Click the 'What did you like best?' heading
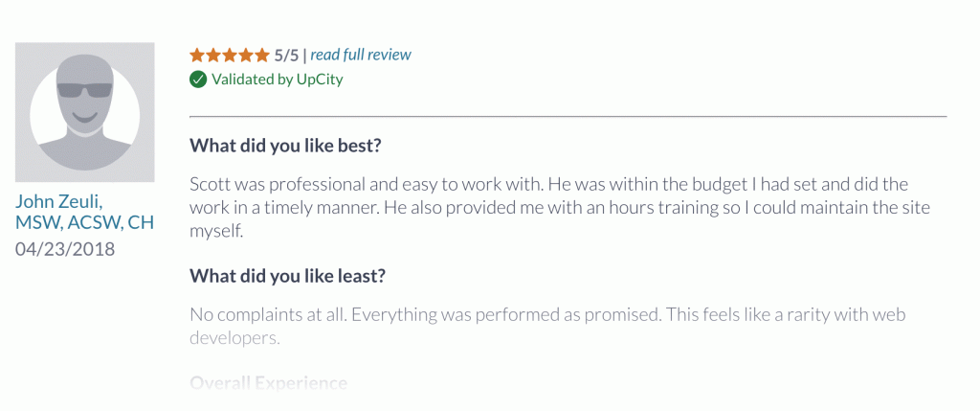980x411 pixels. coord(285,147)
